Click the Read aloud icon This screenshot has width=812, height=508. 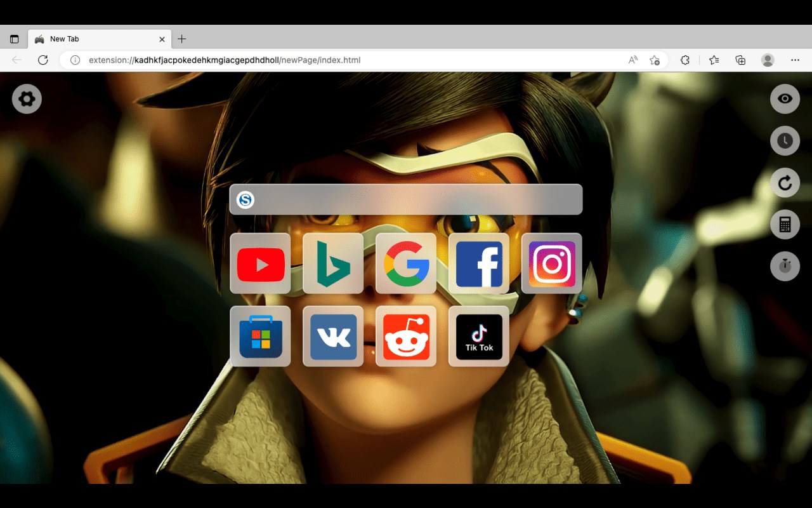click(x=633, y=60)
